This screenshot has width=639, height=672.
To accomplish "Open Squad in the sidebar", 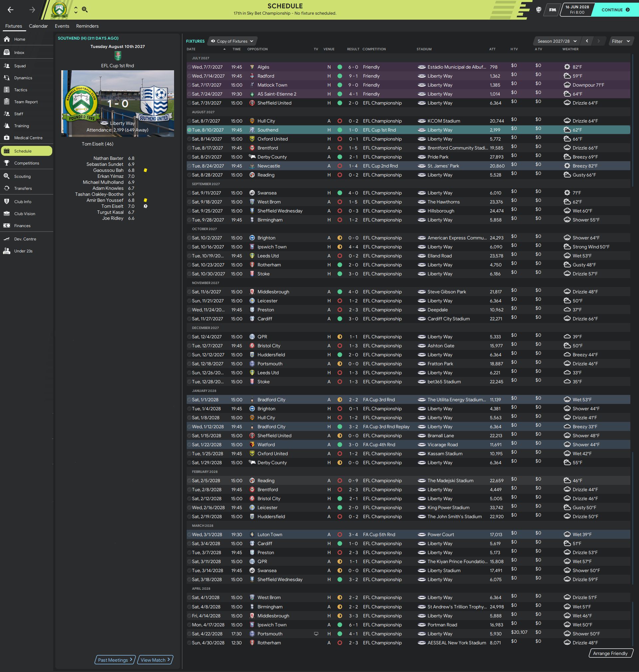I will click(27, 66).
